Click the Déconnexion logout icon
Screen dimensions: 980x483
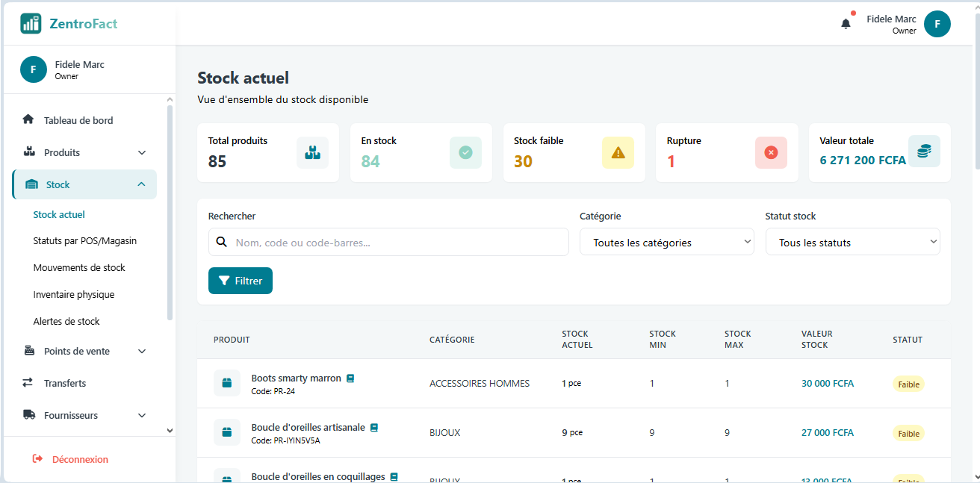37,458
